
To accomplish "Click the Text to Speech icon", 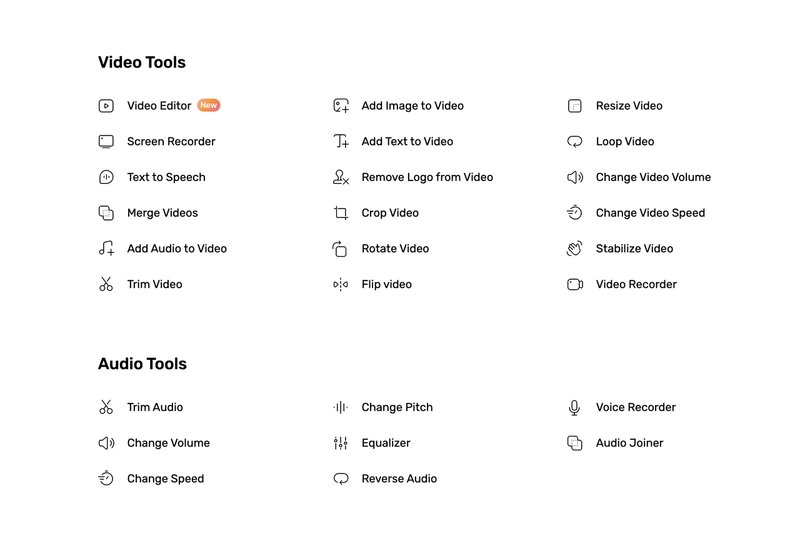I will (106, 177).
